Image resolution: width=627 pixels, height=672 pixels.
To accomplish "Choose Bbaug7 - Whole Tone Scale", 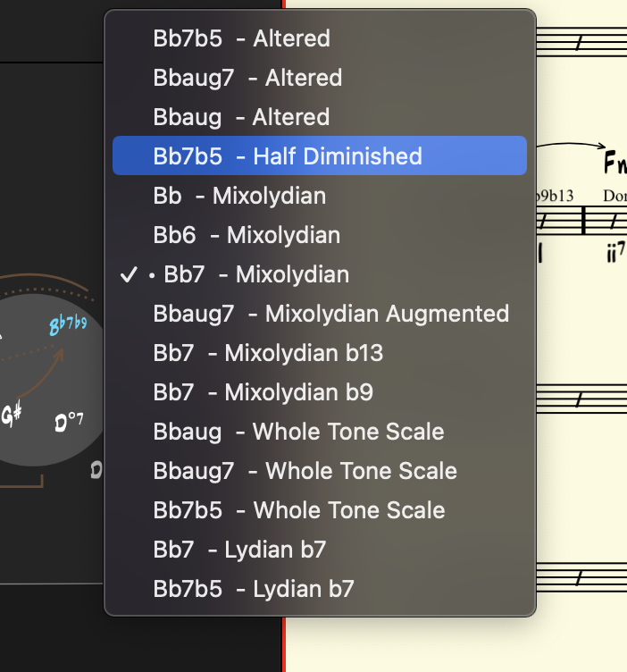I will (x=305, y=471).
